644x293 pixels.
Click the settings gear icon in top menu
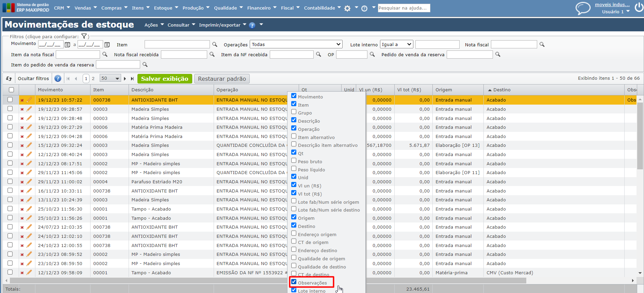point(347,9)
